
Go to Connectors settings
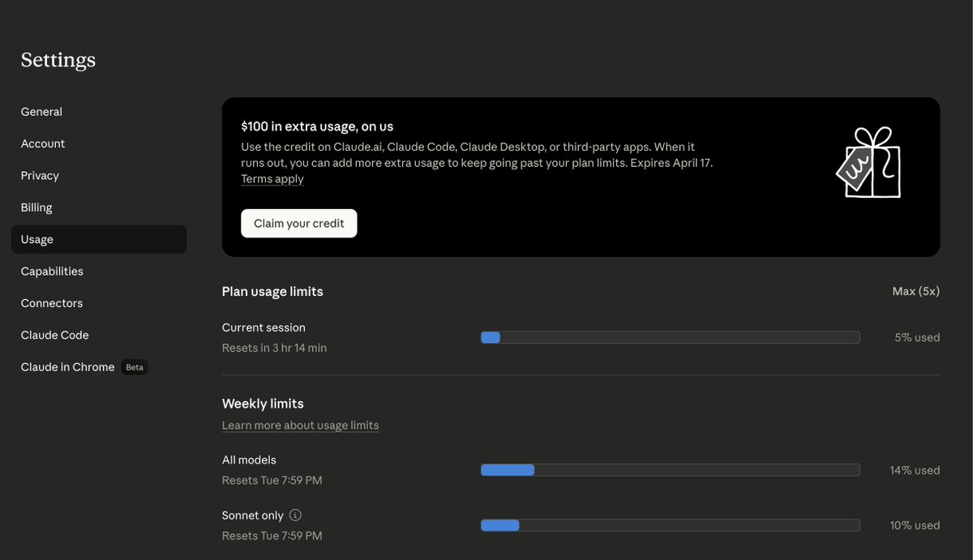click(x=52, y=303)
